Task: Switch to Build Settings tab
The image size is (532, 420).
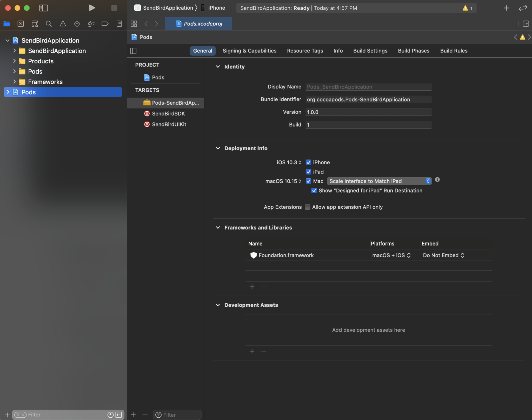Action: tap(370, 51)
